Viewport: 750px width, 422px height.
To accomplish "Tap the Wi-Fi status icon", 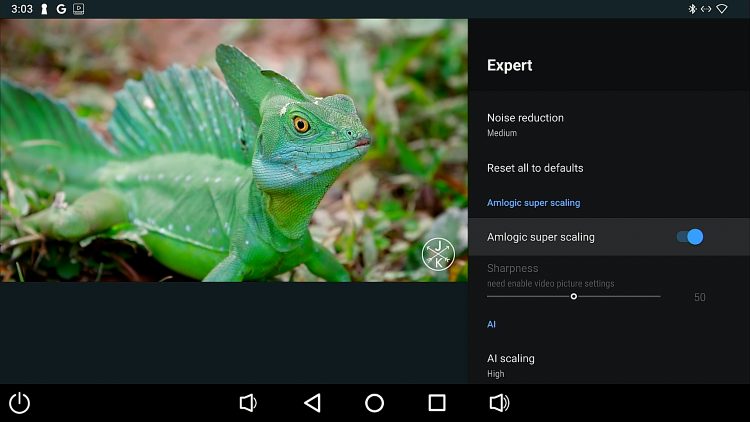I will pos(722,9).
